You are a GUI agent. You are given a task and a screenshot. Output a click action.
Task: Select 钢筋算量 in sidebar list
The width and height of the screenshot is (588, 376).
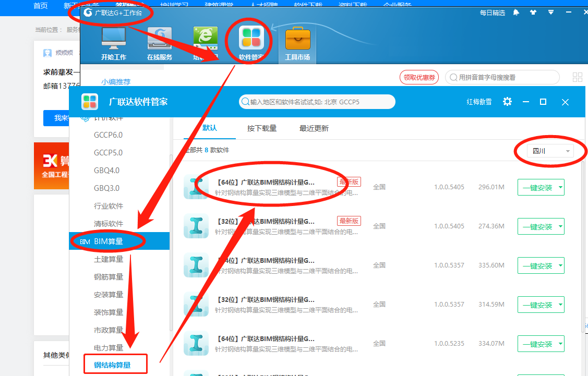coord(109,277)
